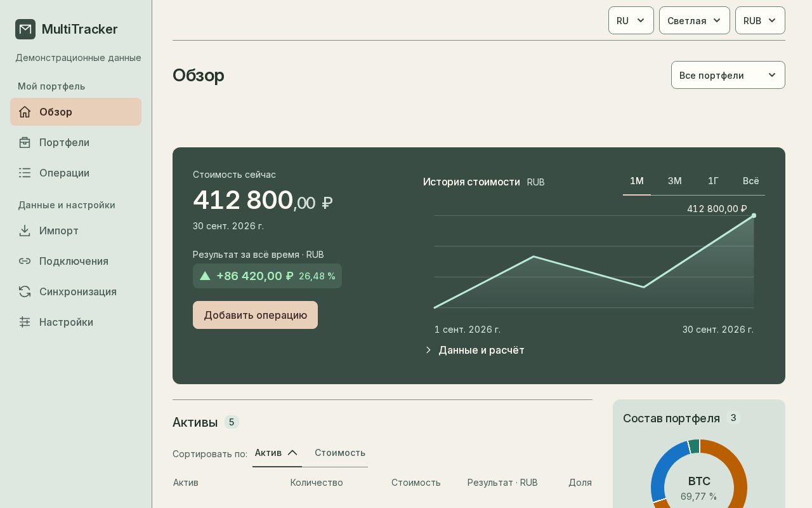This screenshot has width=812, height=508.
Task: Click the MultiTracker logo icon
Action: coord(25,29)
